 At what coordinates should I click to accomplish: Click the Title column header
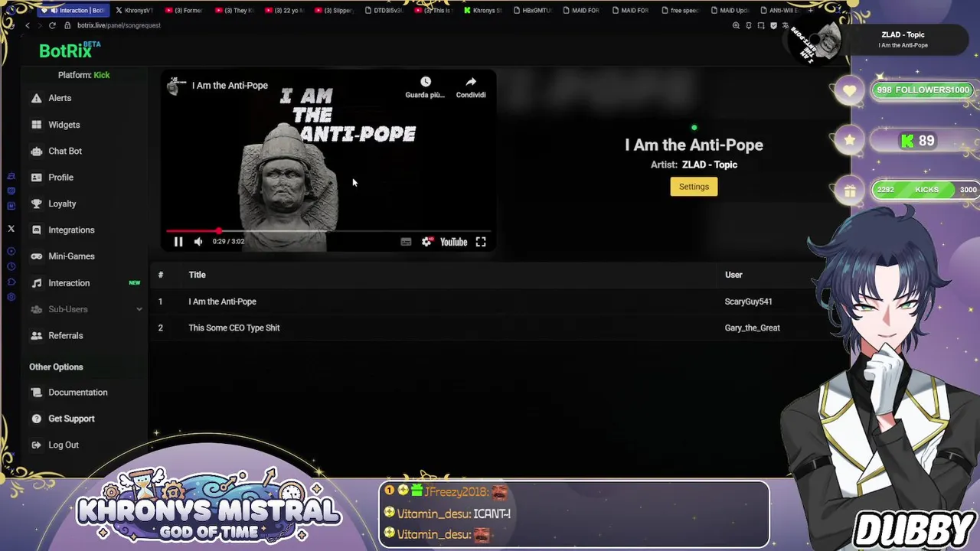point(197,275)
